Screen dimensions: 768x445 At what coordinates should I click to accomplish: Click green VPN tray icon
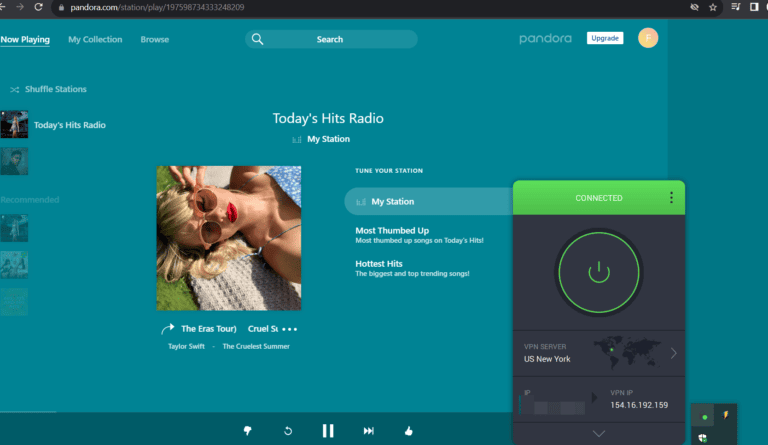pyautogui.click(x=704, y=417)
